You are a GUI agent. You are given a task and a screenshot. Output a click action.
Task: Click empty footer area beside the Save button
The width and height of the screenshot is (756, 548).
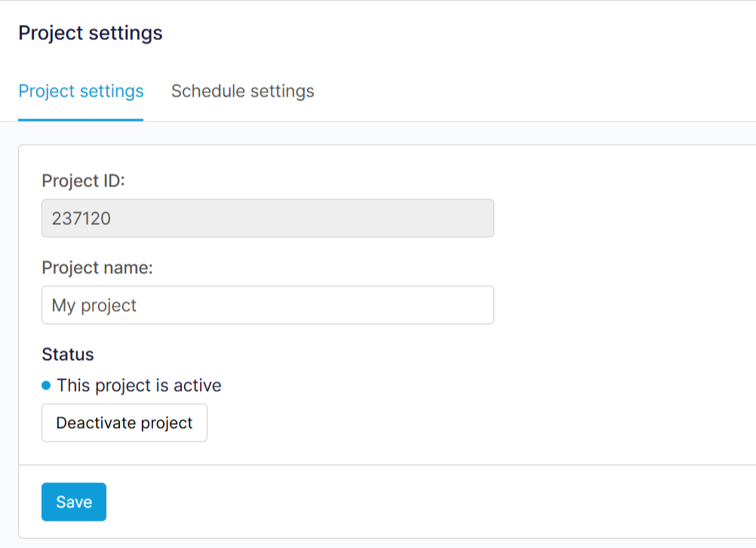point(377,502)
